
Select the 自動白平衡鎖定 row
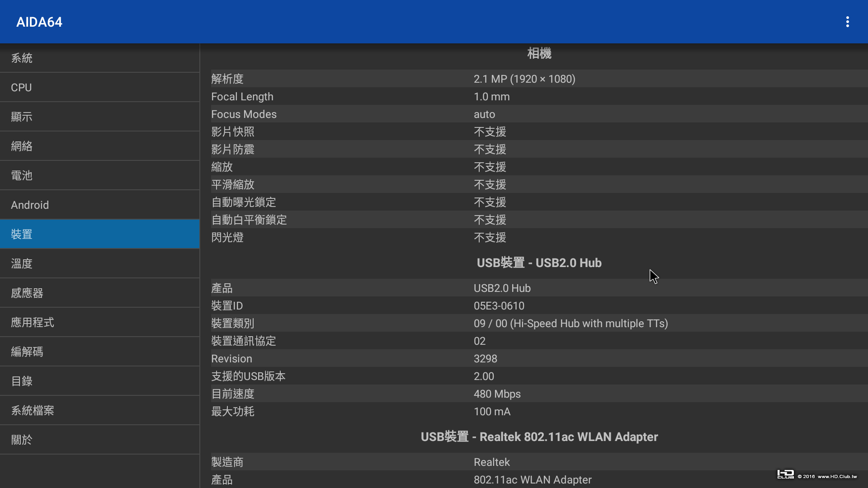[539, 220]
